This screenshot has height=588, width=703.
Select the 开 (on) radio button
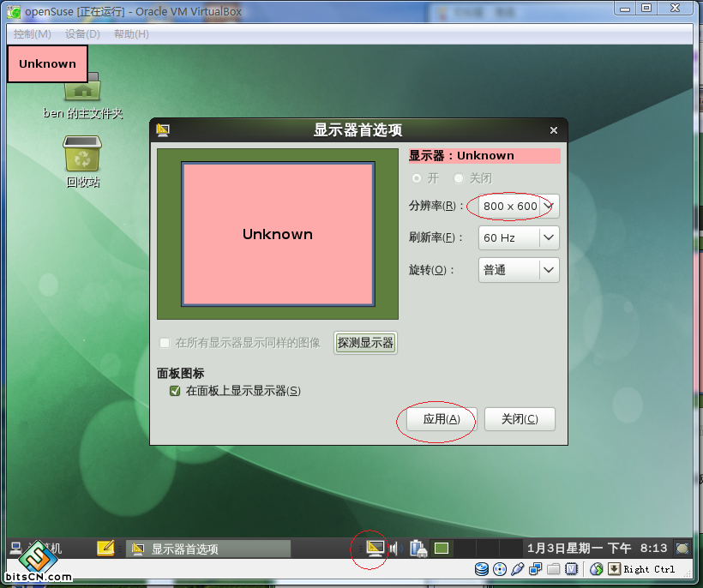click(417, 178)
